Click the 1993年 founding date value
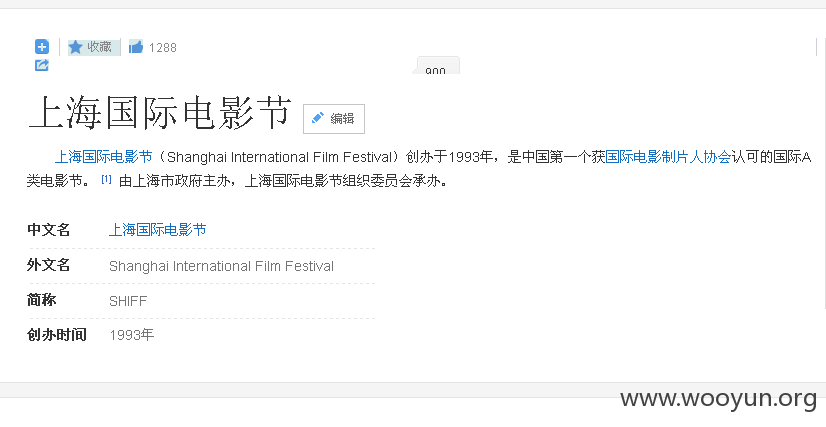This screenshot has height=427, width=826. tap(132, 335)
